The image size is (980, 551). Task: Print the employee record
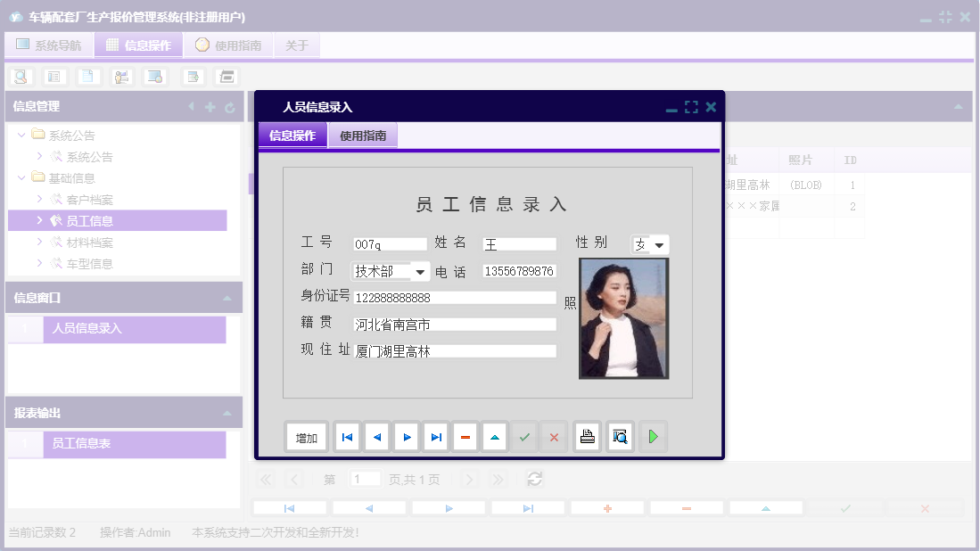(x=587, y=436)
